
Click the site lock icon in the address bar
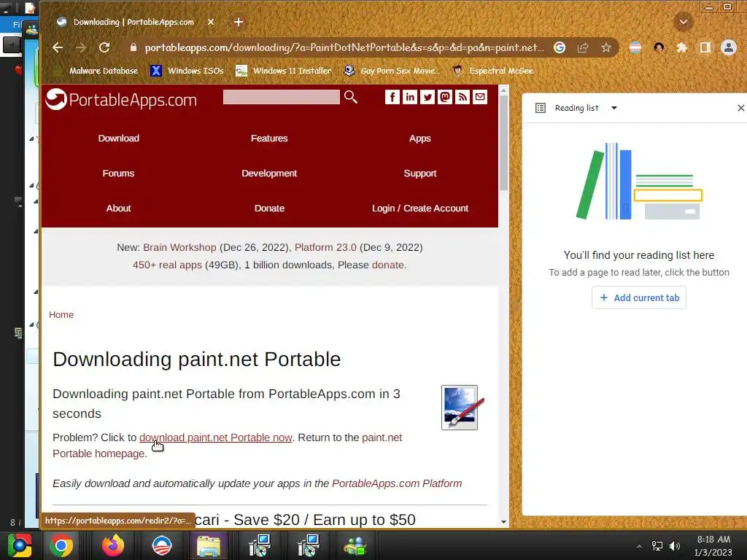click(x=133, y=47)
